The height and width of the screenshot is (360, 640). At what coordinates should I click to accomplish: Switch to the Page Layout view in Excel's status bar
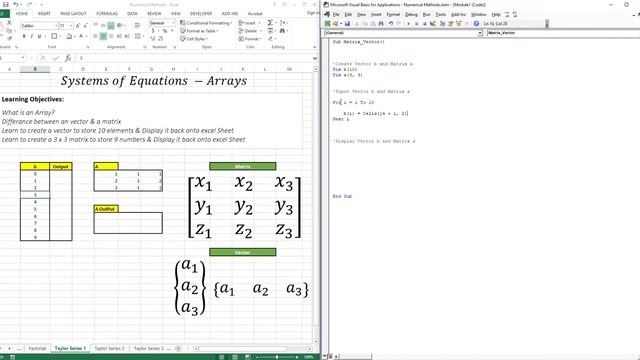[235, 357]
